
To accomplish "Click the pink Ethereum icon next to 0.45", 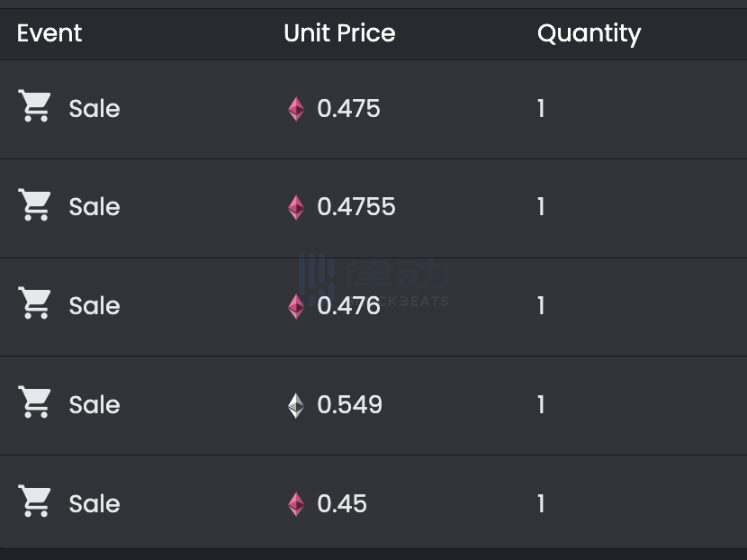I will click(296, 504).
